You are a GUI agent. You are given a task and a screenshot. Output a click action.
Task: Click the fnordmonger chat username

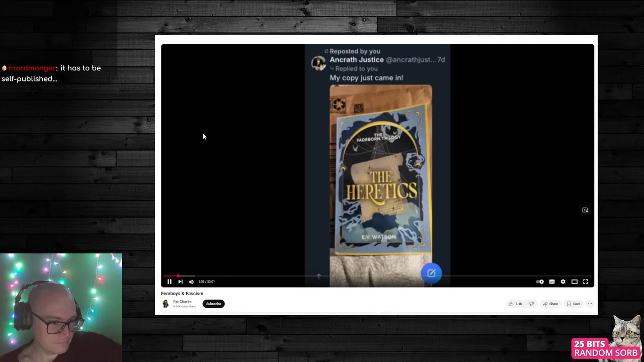(32, 68)
